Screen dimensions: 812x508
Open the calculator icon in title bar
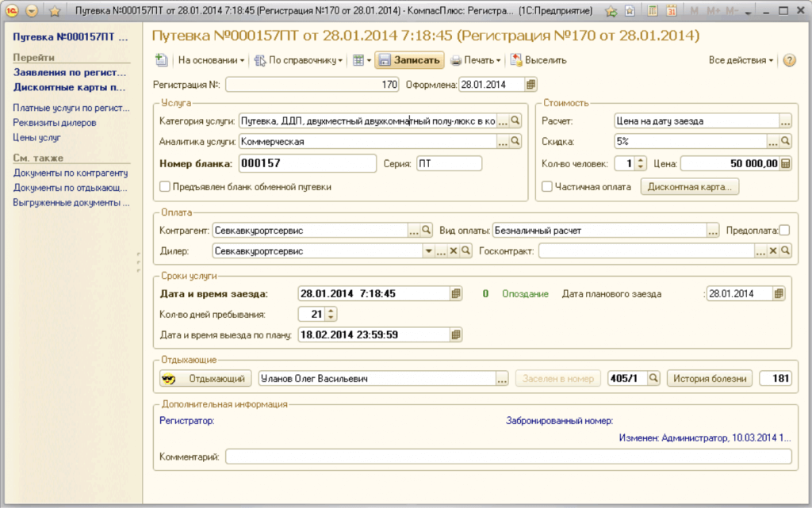point(653,11)
